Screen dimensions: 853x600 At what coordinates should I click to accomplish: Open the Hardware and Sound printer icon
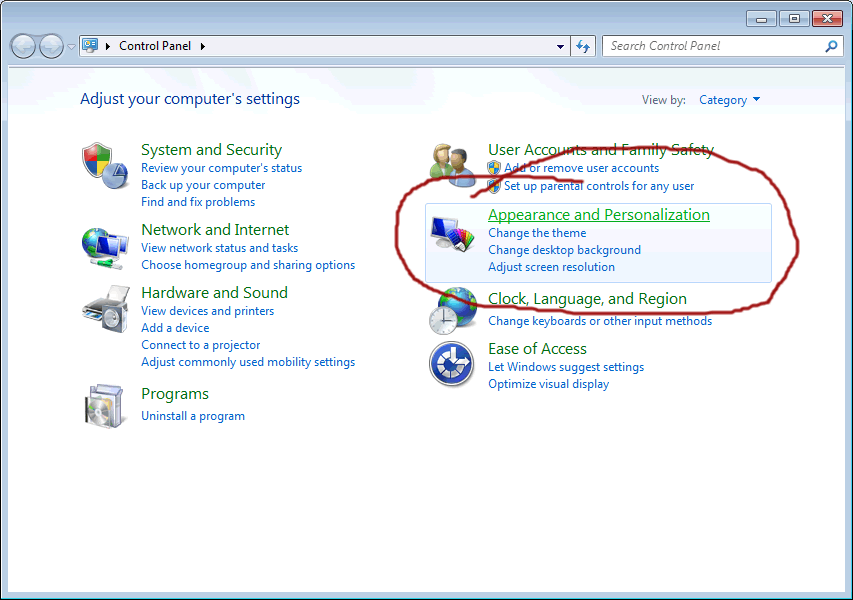(106, 309)
